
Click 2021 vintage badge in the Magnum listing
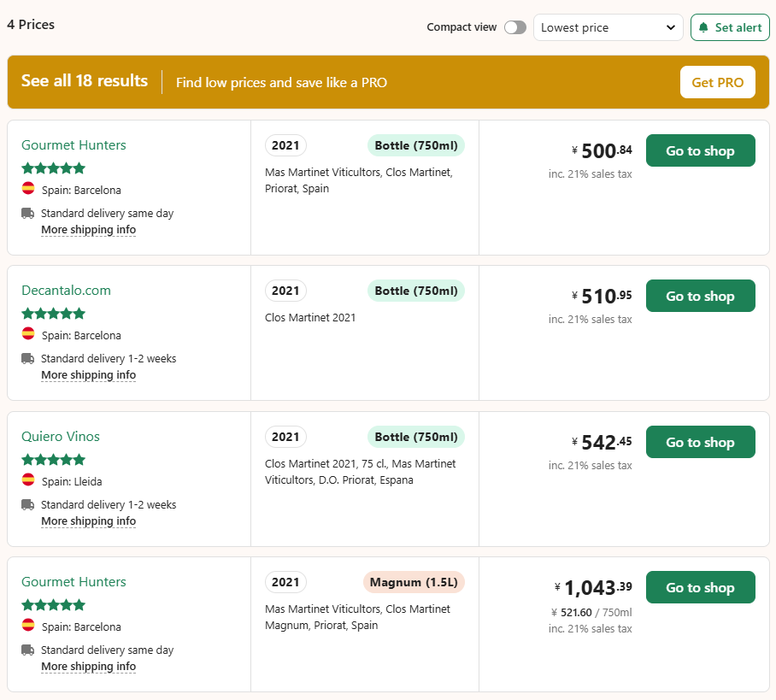point(285,582)
